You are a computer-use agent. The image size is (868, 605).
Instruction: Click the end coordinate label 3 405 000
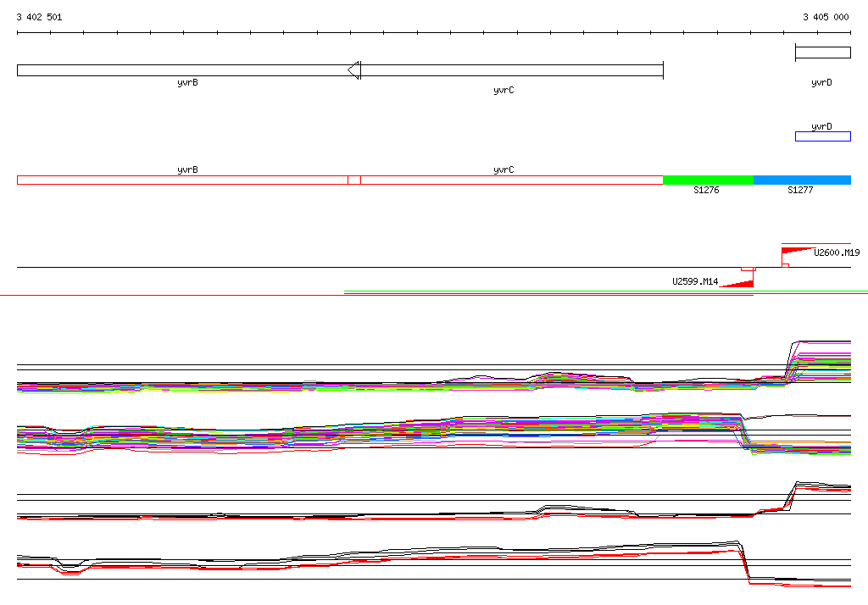click(x=826, y=17)
